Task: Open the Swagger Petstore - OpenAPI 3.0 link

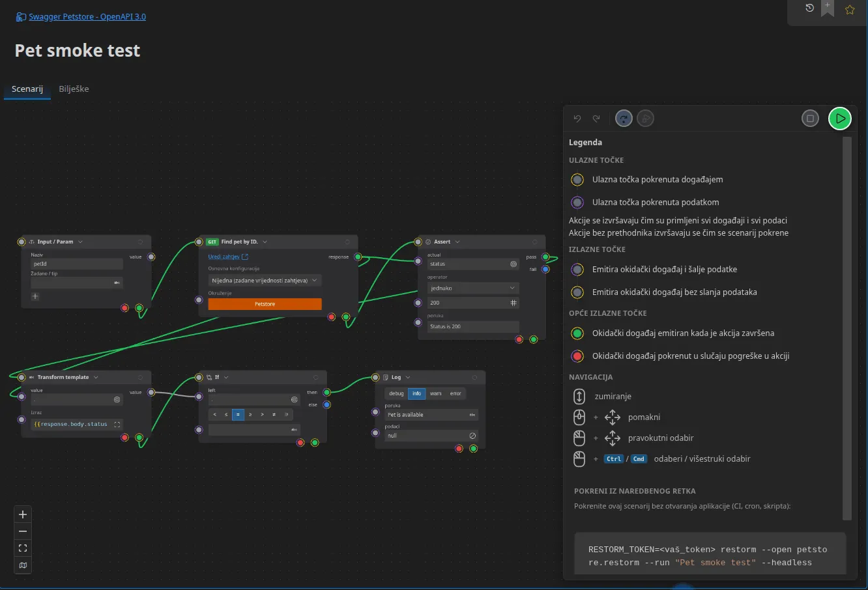Action: pyautogui.click(x=87, y=17)
